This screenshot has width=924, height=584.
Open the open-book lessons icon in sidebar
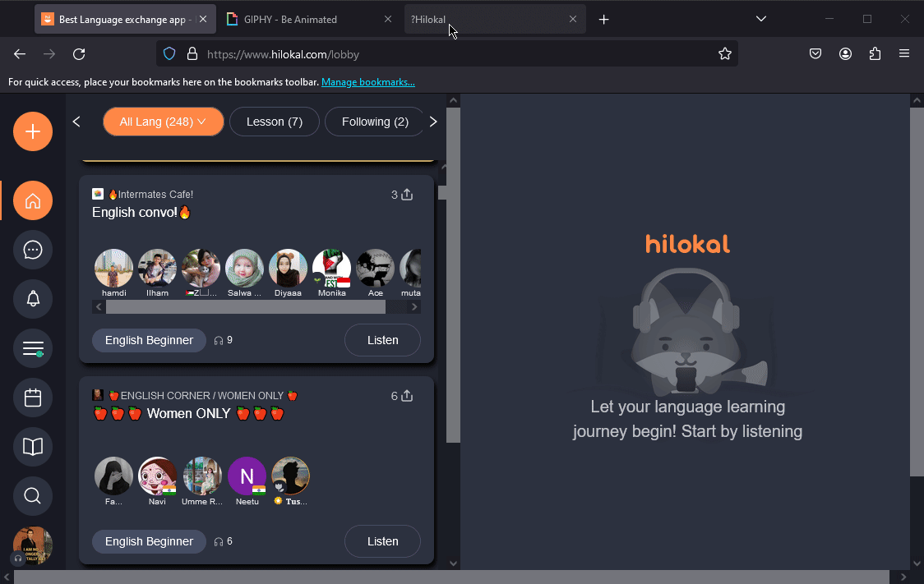pyautogui.click(x=33, y=447)
